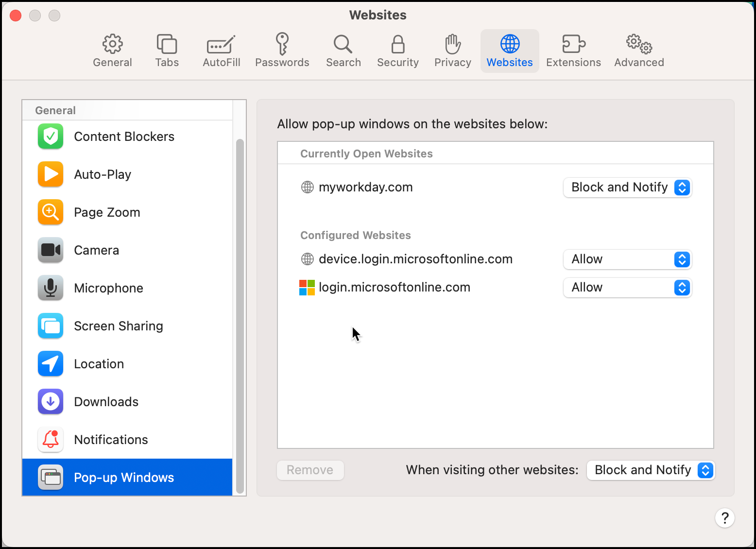Screen dimensions: 756x549
Task: Switch to the Passwords tab label
Action: click(282, 63)
